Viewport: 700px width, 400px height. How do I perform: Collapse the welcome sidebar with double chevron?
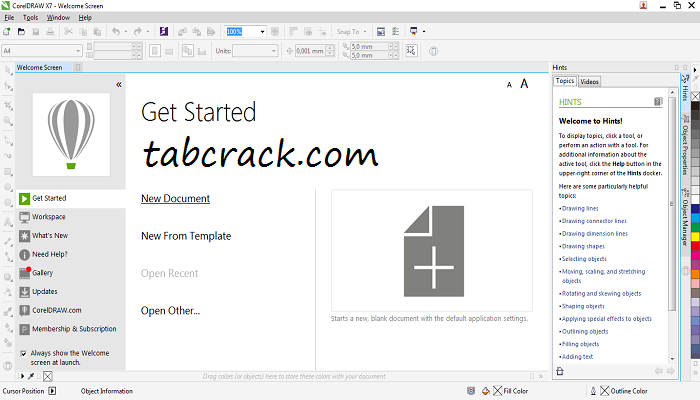(x=119, y=84)
